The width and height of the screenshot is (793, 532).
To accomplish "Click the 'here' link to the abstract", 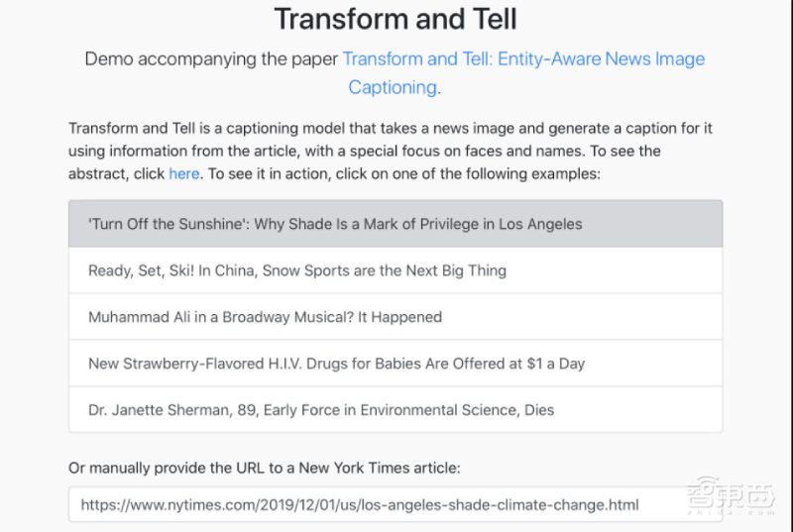I will 183,174.
